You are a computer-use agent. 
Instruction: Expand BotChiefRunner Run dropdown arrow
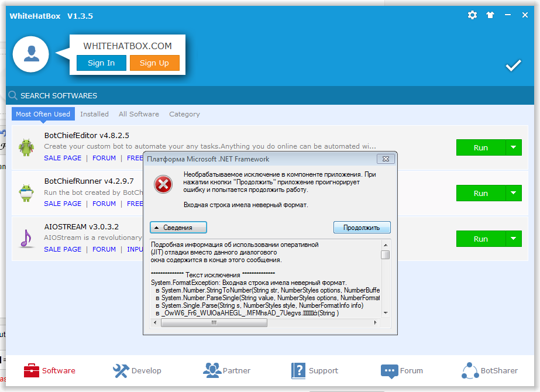(x=513, y=193)
